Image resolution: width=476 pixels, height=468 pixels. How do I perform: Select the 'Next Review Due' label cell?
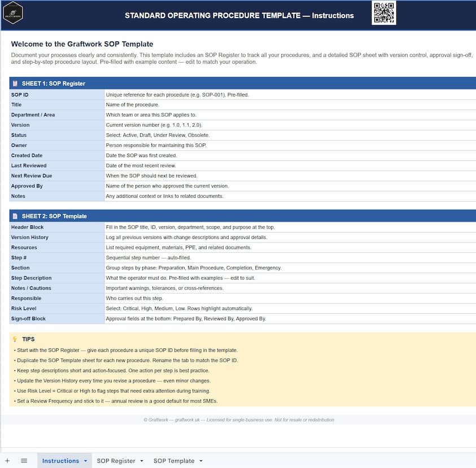(x=57, y=176)
